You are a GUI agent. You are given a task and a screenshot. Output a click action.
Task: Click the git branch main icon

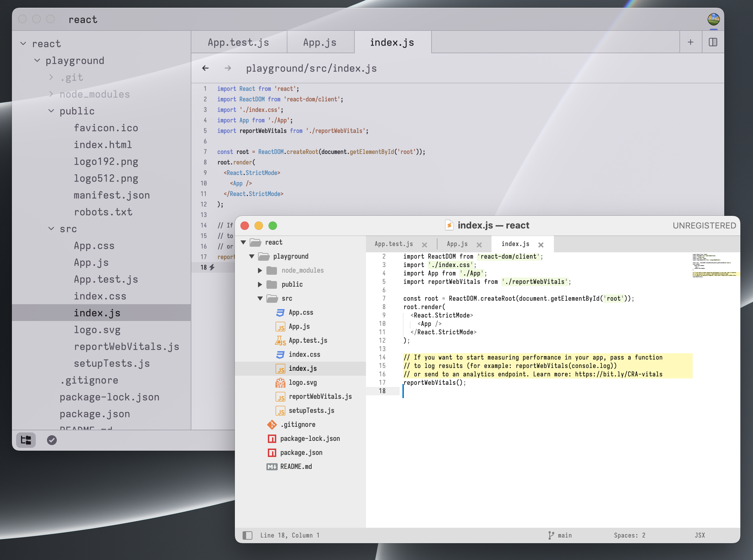(x=551, y=535)
